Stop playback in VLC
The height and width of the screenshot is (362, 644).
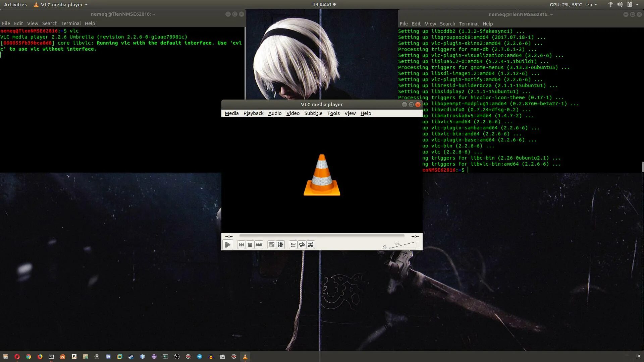[x=250, y=245]
